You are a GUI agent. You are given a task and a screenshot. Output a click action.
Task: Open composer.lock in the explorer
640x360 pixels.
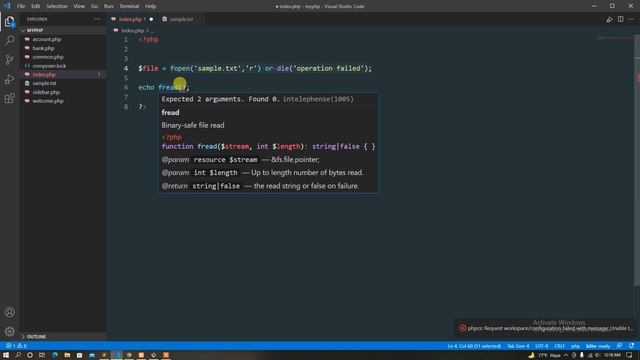pyautogui.click(x=49, y=66)
